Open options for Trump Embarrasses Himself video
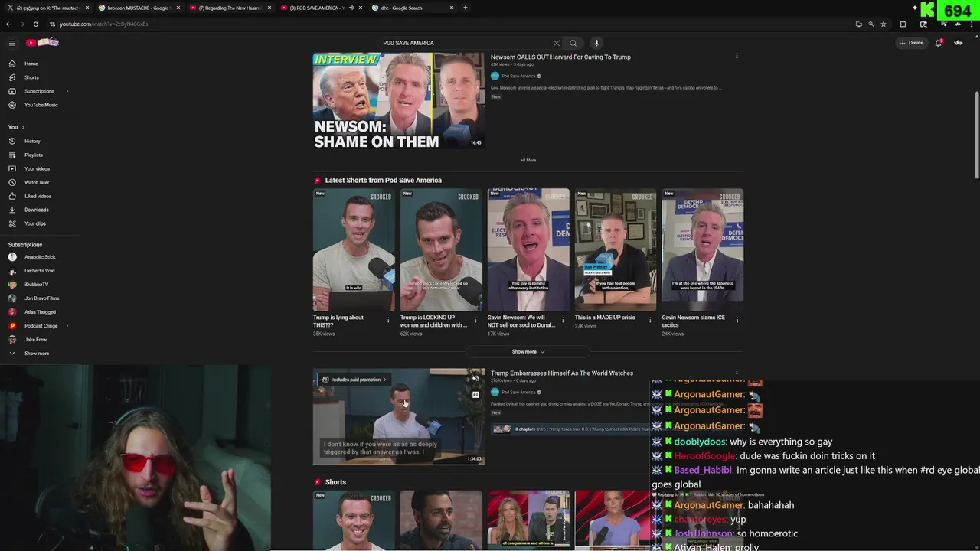 [737, 373]
